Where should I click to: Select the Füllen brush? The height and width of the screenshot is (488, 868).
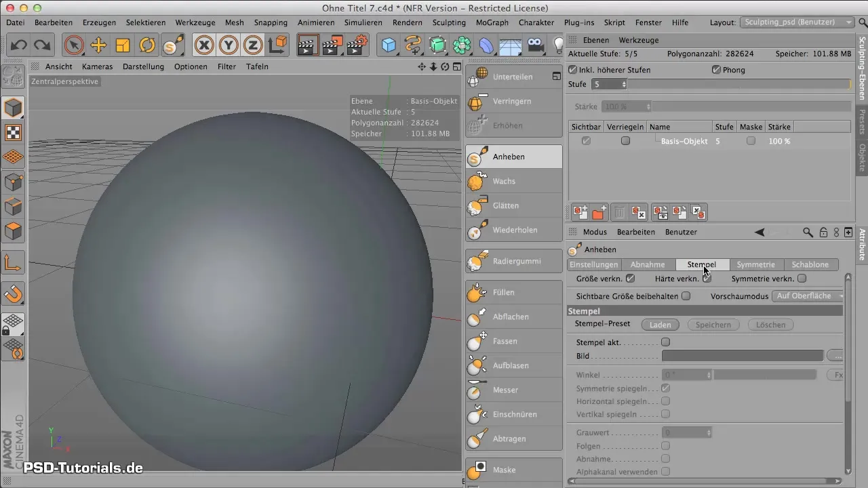[x=514, y=292]
